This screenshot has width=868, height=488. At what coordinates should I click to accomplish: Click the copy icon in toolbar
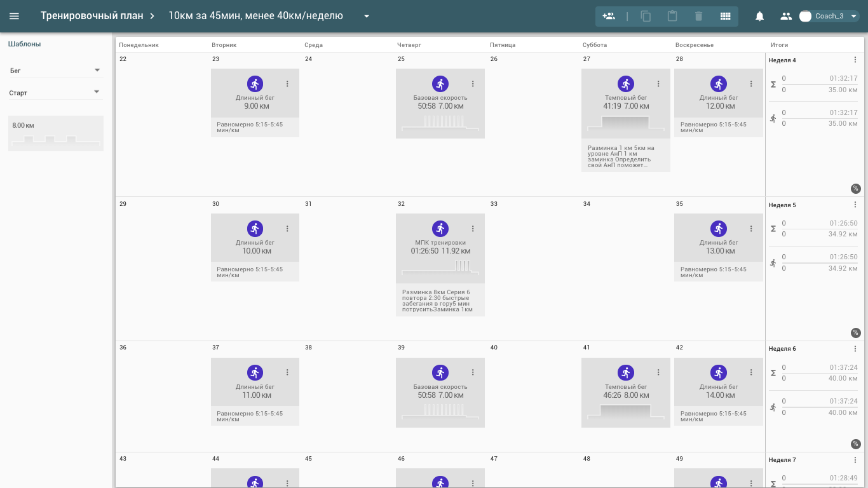tap(646, 16)
